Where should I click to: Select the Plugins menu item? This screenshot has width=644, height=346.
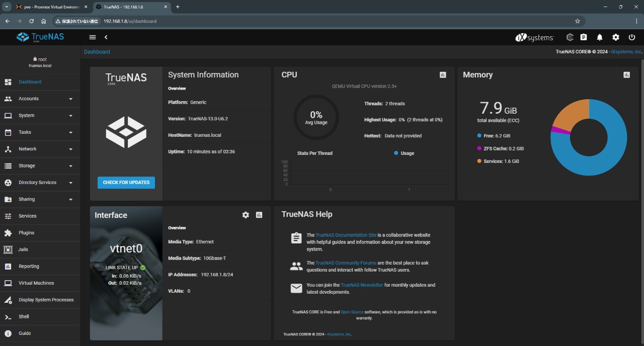click(x=40, y=233)
